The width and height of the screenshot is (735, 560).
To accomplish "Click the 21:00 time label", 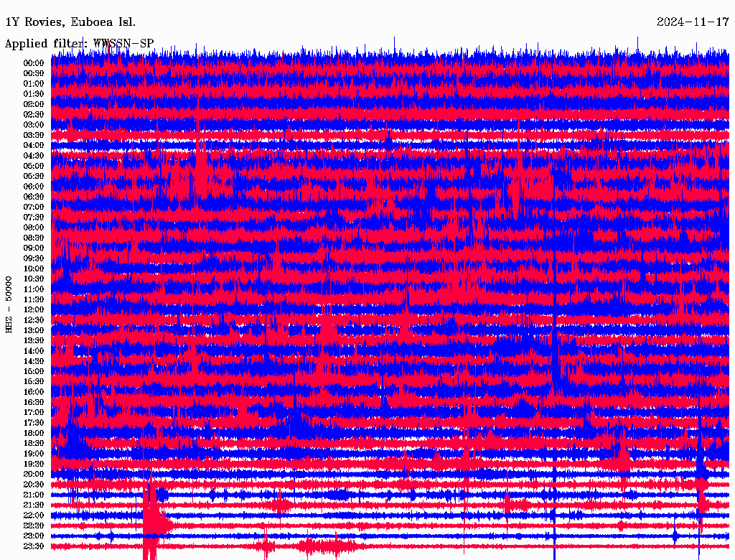I will pos(34,495).
